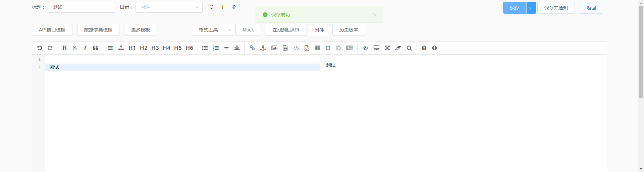Open search with the magnifier icon
Image resolution: width=644 pixels, height=172 pixels.
[x=409, y=48]
